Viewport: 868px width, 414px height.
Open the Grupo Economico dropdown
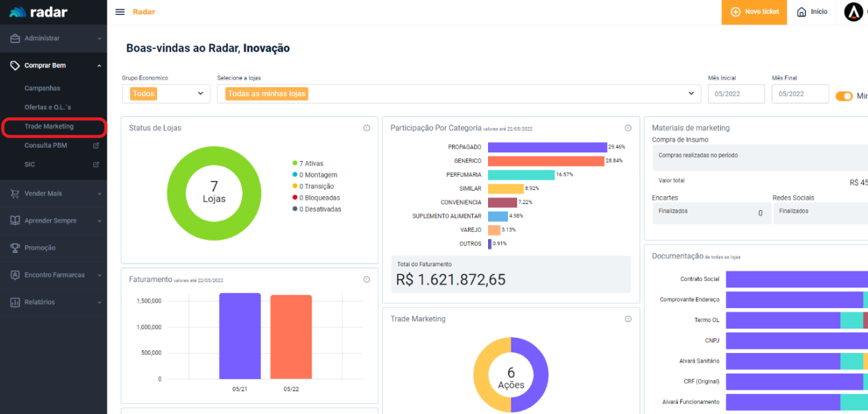[x=166, y=94]
